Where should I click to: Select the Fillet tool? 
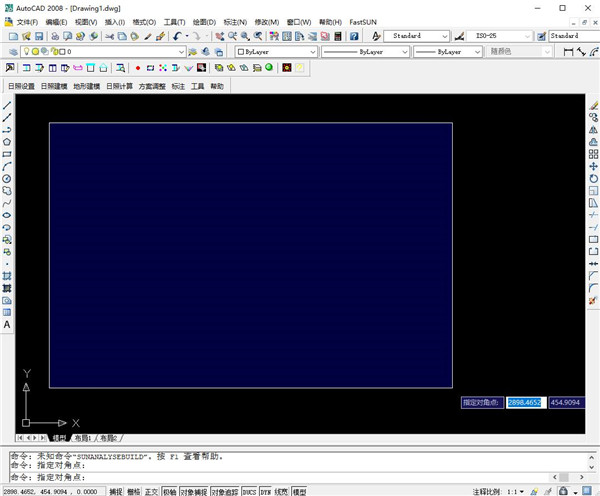tap(593, 288)
